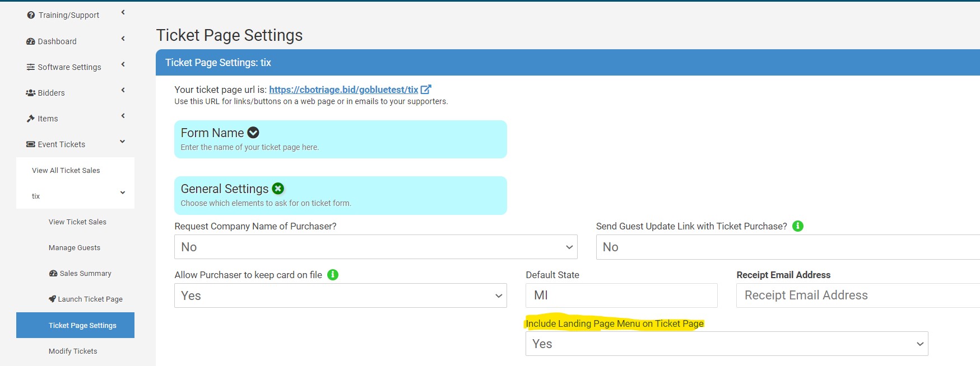This screenshot has height=366, width=980.
Task: Click the Bidders people icon in sidebar
Action: click(x=31, y=93)
